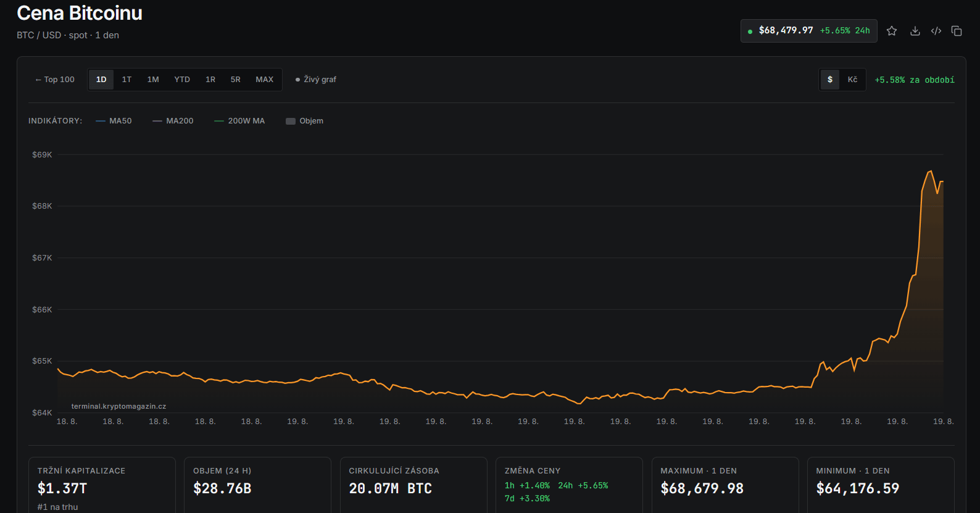Image resolution: width=980 pixels, height=513 pixels.
Task: Show the 1R yearly range
Action: [210, 80]
